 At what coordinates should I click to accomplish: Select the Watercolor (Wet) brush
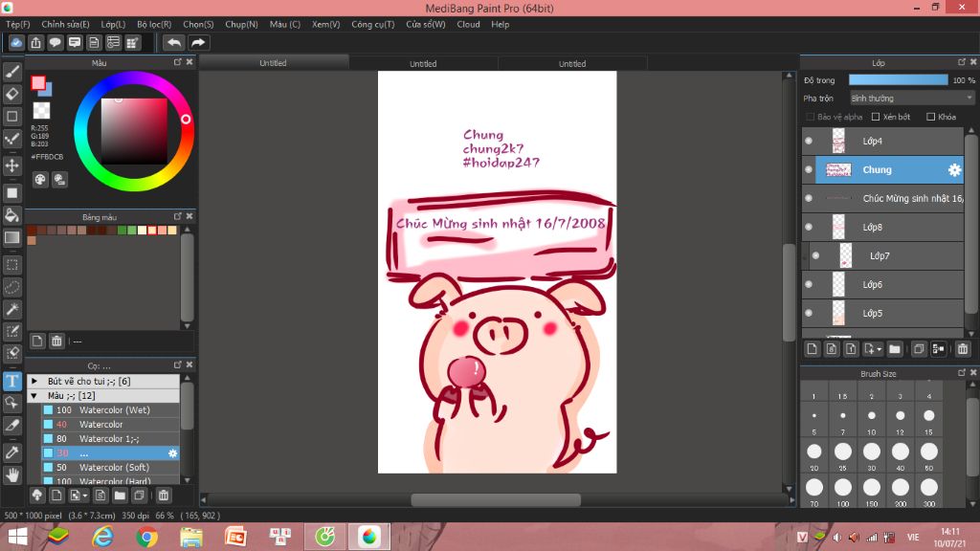click(111, 409)
